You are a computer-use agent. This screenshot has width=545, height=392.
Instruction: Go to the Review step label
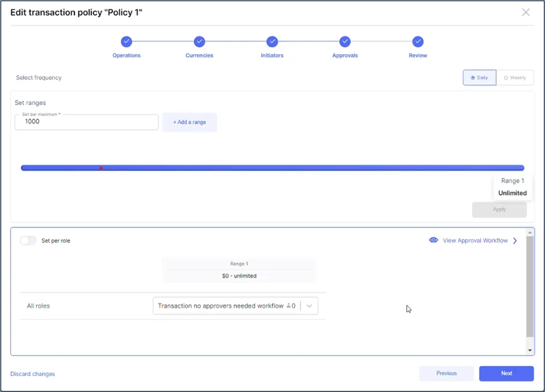418,55
